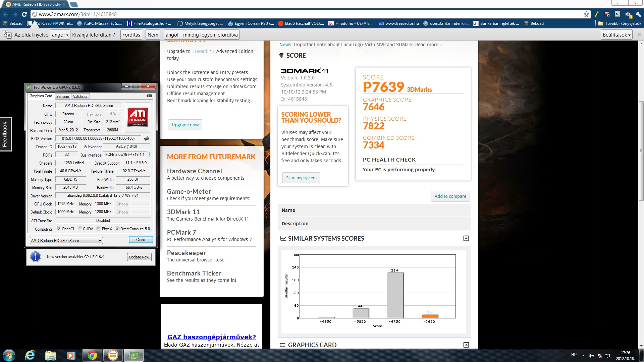644x362 pixels.
Task: Click the Action Center flag tray icon
Action: click(x=599, y=355)
